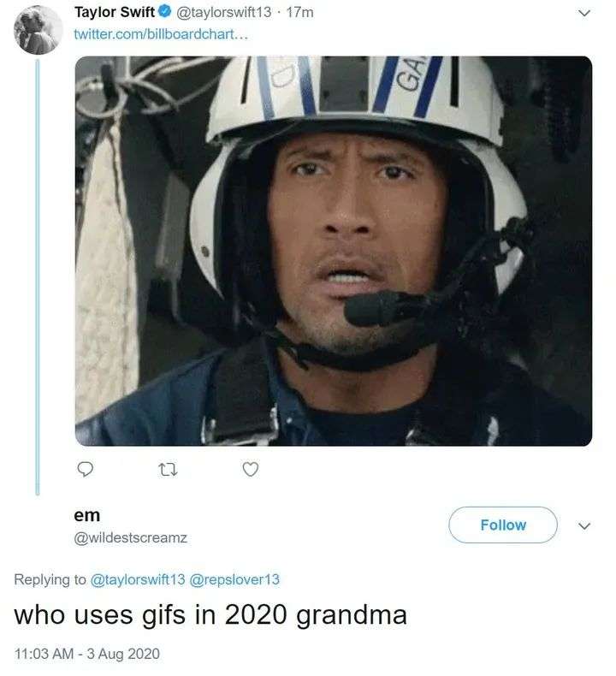Click the reply text about gifs
This screenshot has width=616, height=676.
[x=210, y=614]
